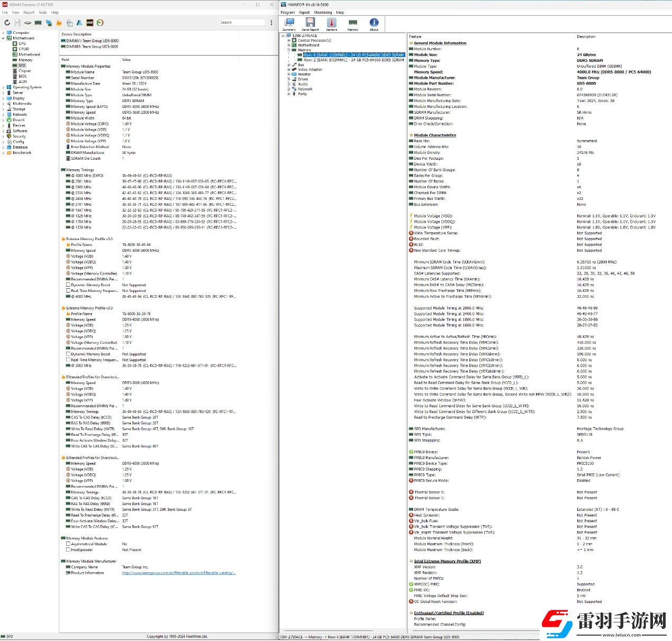Open the AIDA64 Report toolbar icon
The width and height of the screenshot is (672, 641).
coord(17,23)
